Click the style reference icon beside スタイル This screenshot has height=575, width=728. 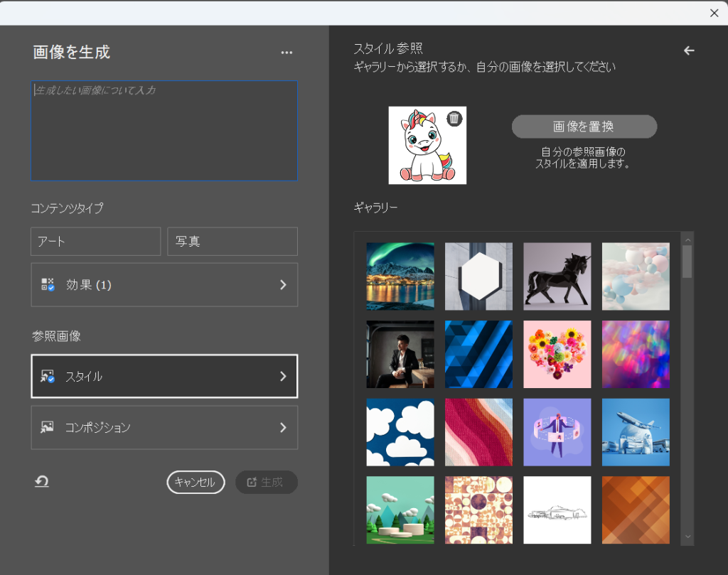[48, 377]
